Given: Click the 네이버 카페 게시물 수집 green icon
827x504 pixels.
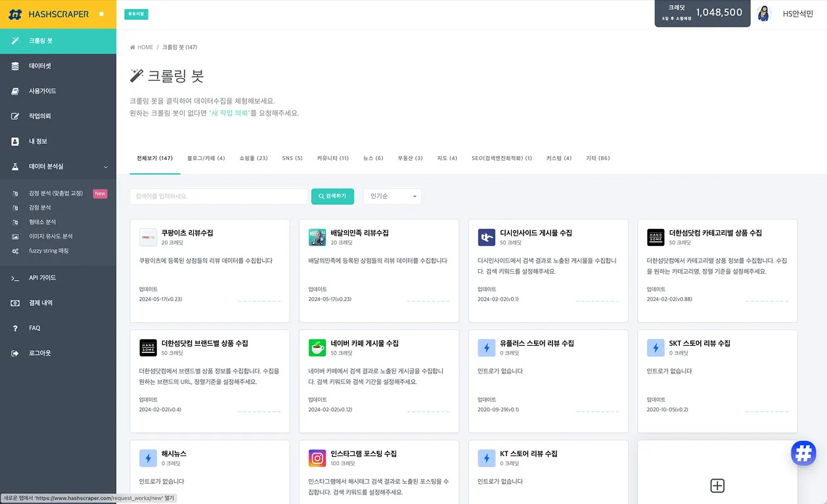Looking at the screenshot, I should (317, 348).
